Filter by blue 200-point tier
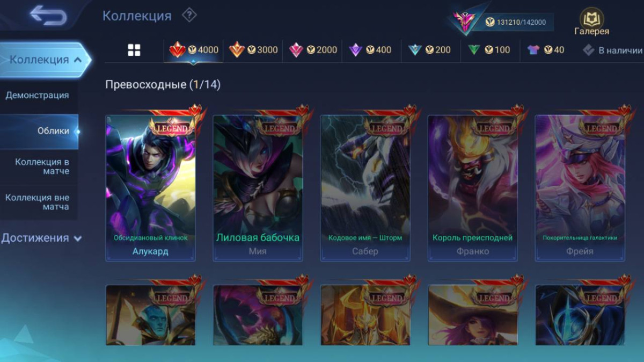The image size is (644, 362). point(429,50)
